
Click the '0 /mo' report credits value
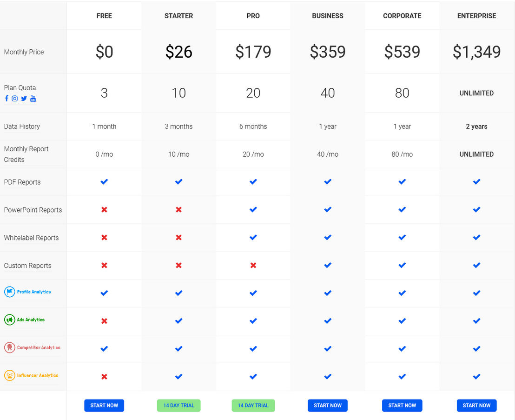pyautogui.click(x=104, y=154)
